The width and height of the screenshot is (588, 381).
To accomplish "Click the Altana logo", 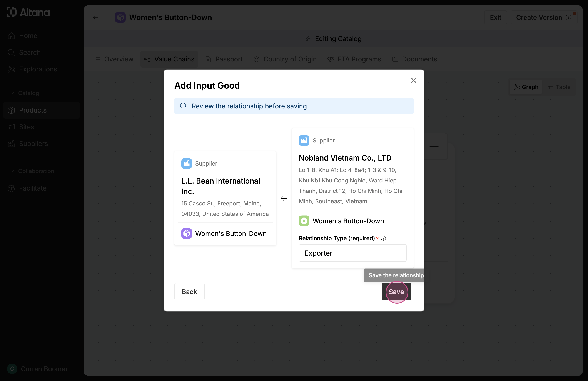I will [28, 12].
